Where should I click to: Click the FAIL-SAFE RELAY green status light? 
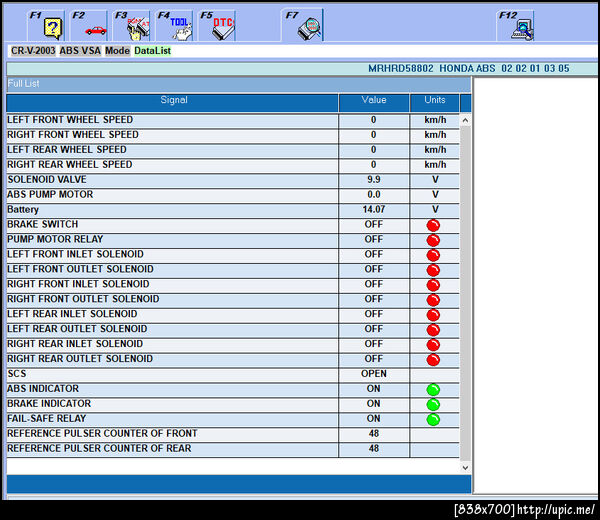433,419
